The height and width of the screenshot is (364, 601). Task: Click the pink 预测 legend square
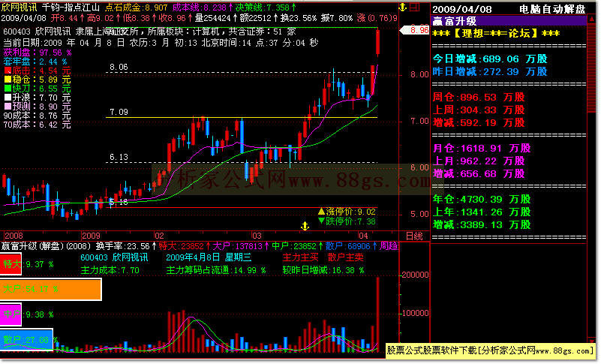[x=8, y=107]
